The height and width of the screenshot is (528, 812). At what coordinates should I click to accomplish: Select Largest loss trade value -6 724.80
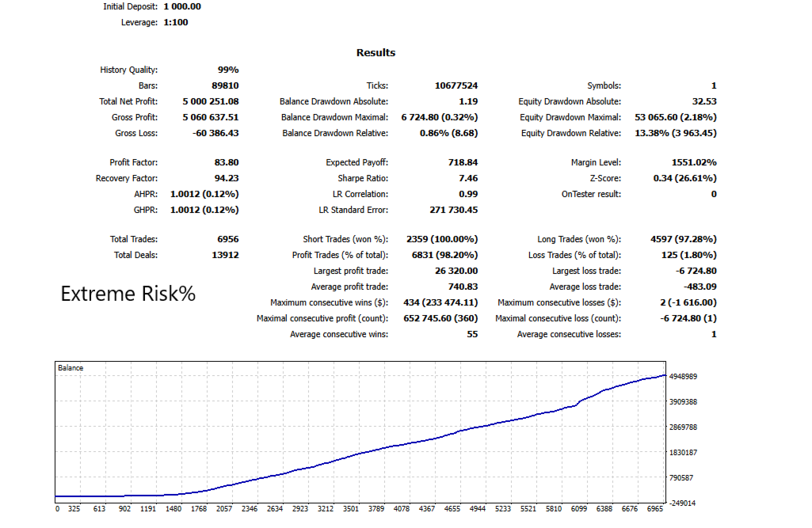696,271
